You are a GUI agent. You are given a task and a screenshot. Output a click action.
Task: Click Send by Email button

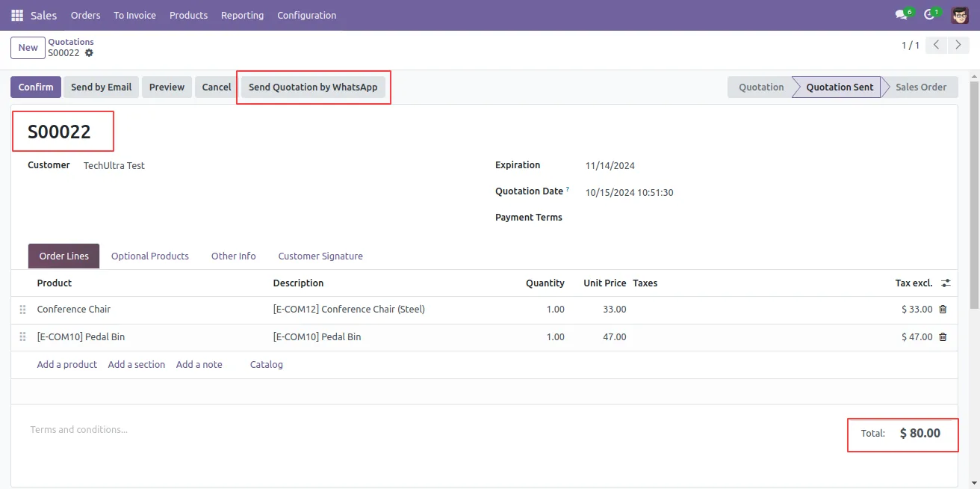(x=101, y=87)
